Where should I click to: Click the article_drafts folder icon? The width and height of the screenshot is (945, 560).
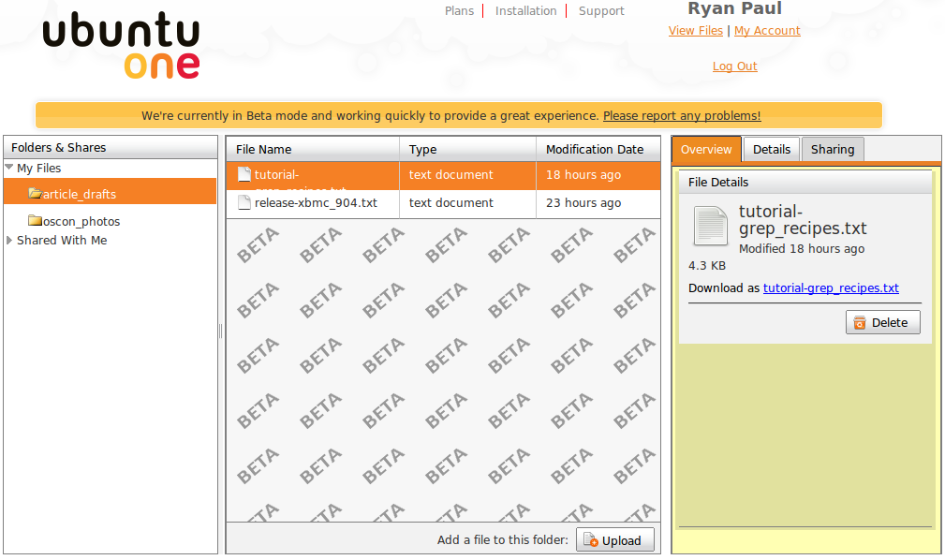pos(35,194)
